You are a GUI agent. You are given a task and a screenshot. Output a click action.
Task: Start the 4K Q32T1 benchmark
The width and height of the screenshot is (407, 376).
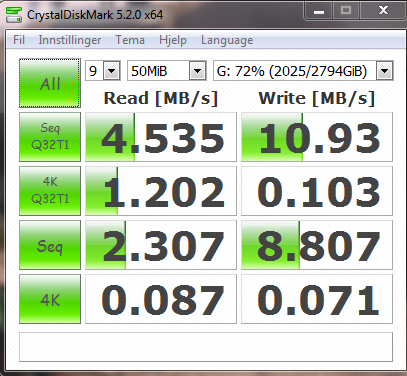50,191
